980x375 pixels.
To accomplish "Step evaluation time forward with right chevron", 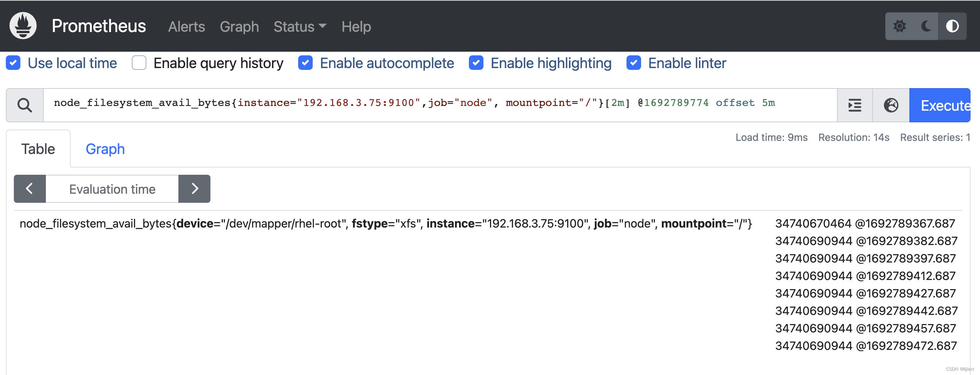I will tap(194, 188).
